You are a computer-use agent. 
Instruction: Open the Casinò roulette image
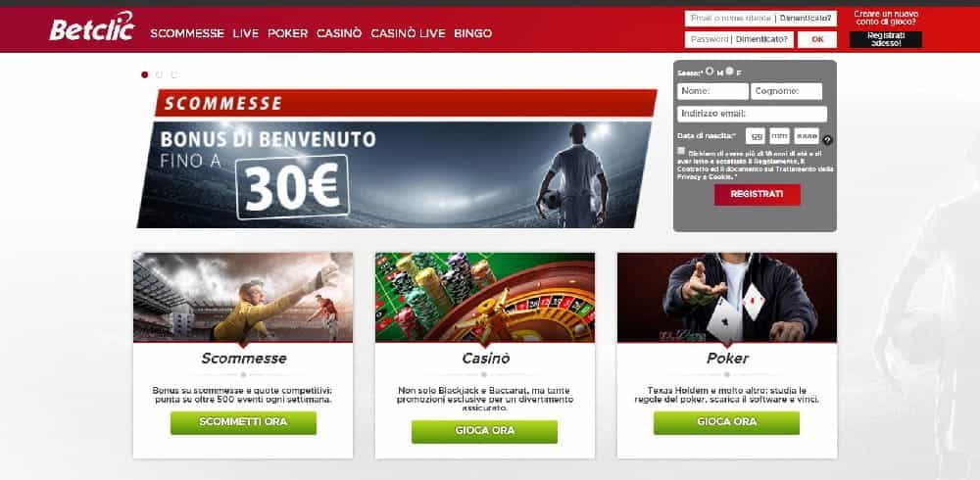click(485, 297)
